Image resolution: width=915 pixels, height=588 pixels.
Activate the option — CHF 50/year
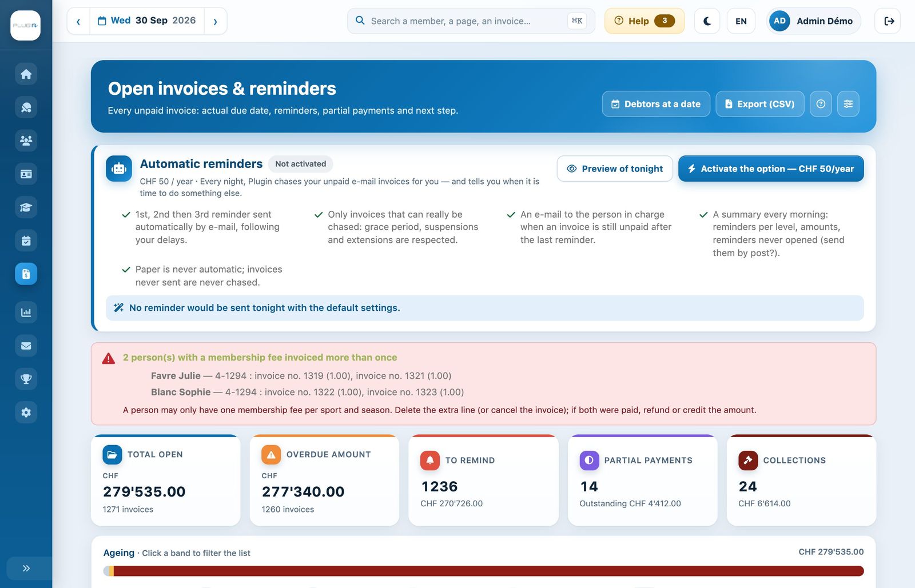(771, 169)
